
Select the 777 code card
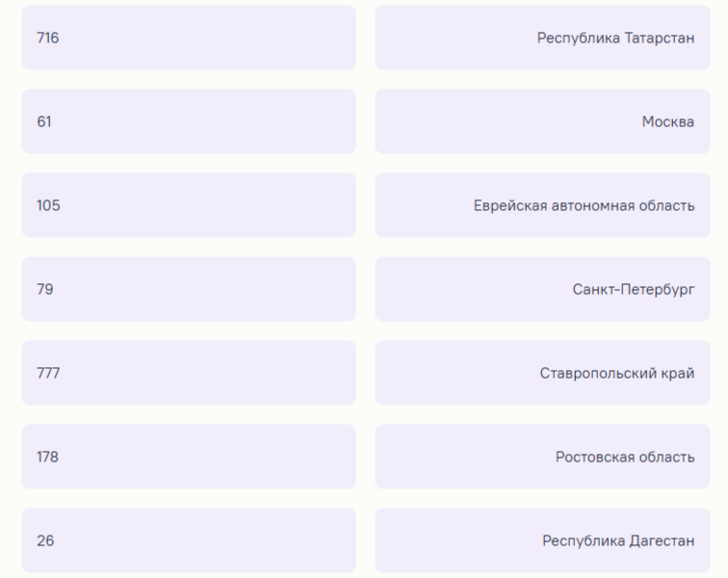point(189,373)
